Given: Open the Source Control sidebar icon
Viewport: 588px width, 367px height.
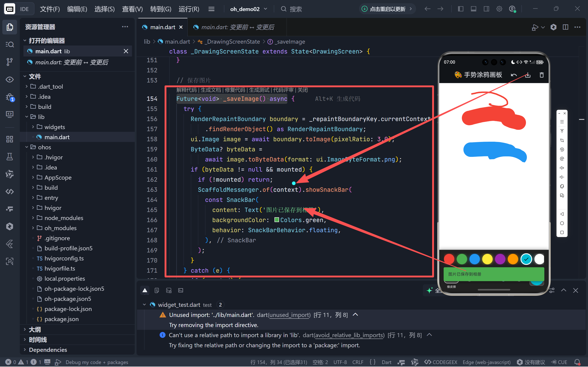Looking at the screenshot, I should [9, 62].
